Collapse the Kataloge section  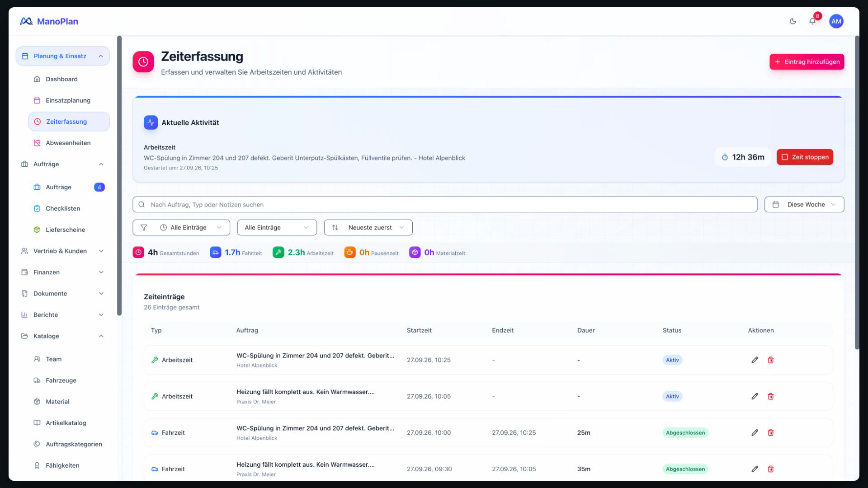click(x=63, y=336)
